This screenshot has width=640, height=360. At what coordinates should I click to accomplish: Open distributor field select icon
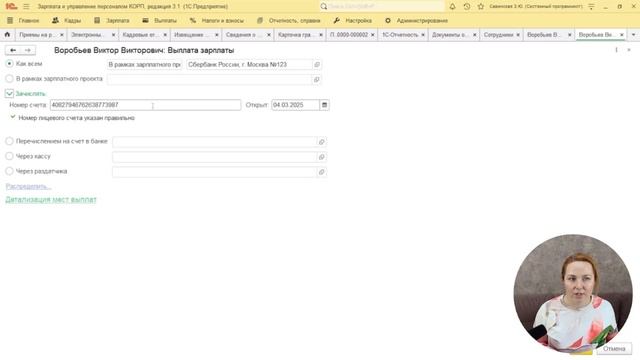coord(321,172)
